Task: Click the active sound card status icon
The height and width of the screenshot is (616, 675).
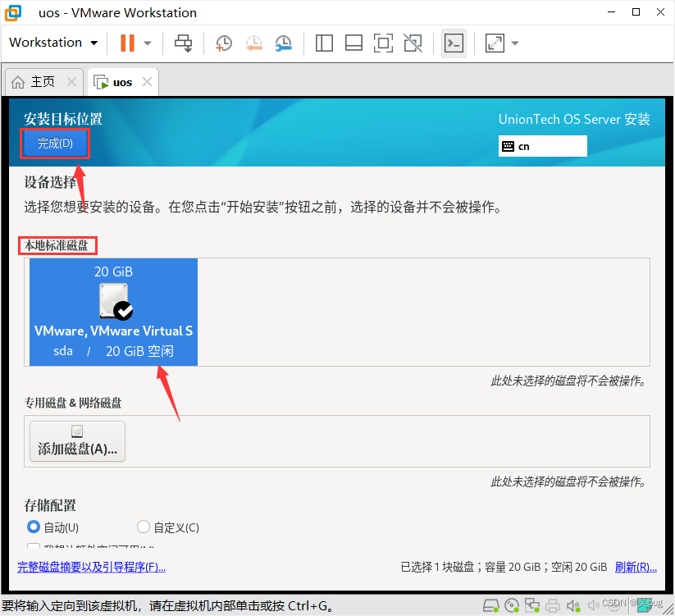Action: click(573, 606)
